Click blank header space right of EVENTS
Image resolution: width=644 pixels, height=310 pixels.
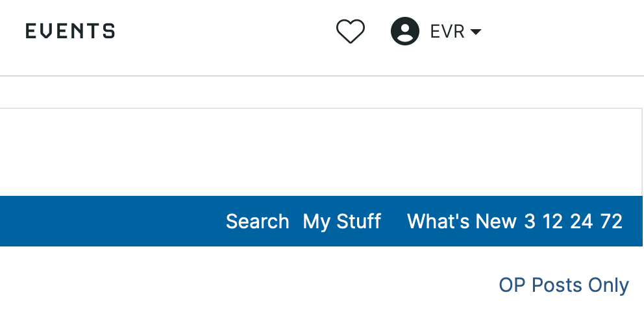point(221,31)
